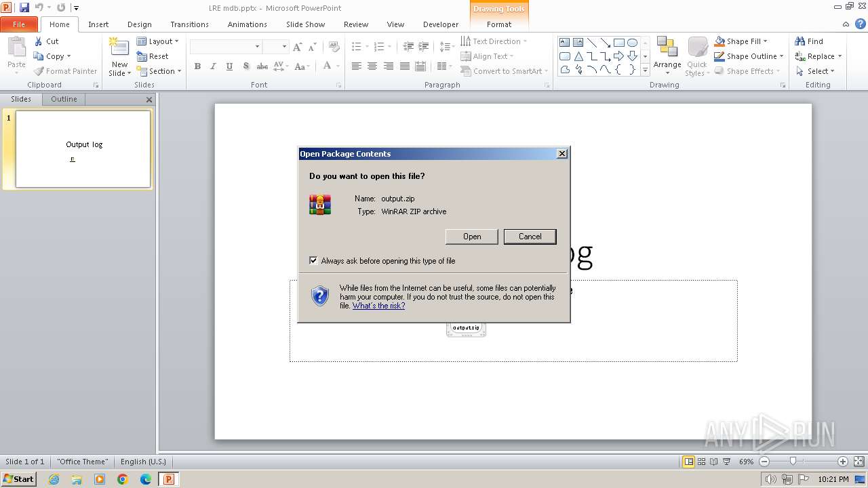
Task: Click Convert to SmartArt button
Action: click(504, 71)
